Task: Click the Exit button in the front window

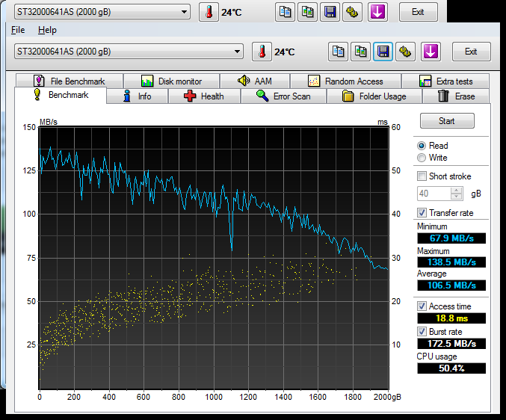Action: pos(470,52)
